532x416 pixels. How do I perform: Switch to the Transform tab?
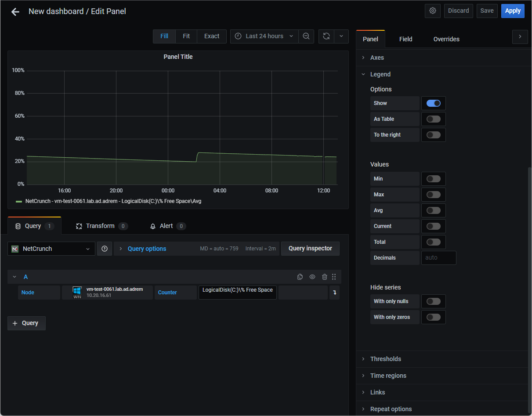point(101,226)
